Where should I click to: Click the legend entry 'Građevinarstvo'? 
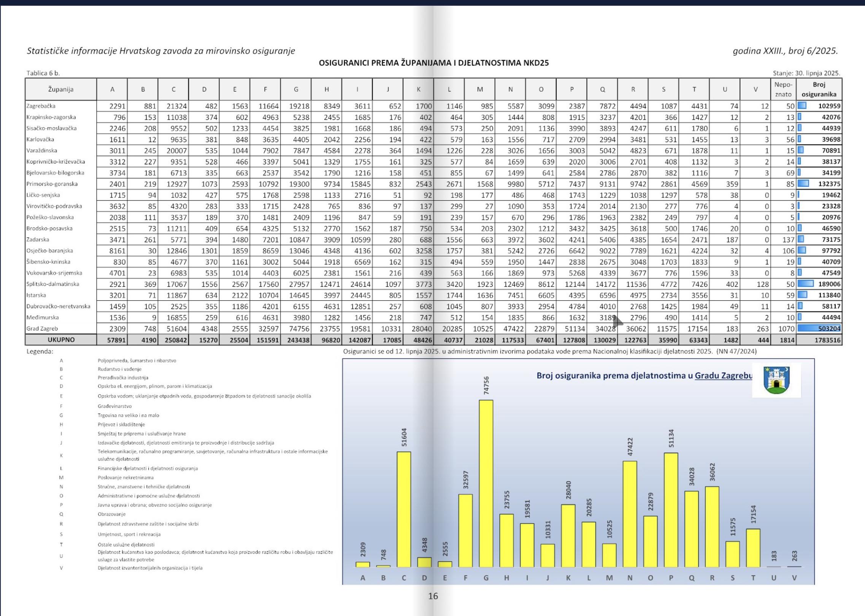[x=114, y=406]
